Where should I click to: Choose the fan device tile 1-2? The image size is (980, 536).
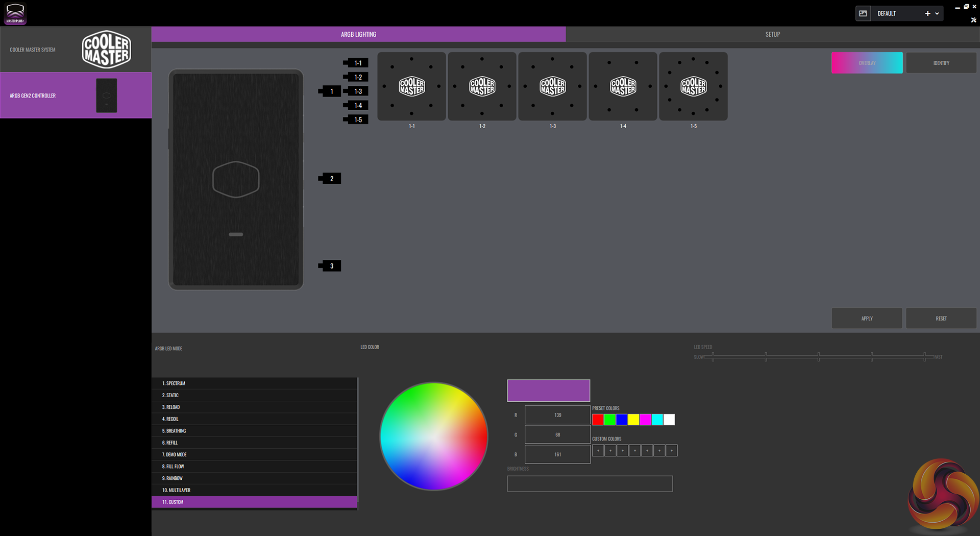(482, 86)
